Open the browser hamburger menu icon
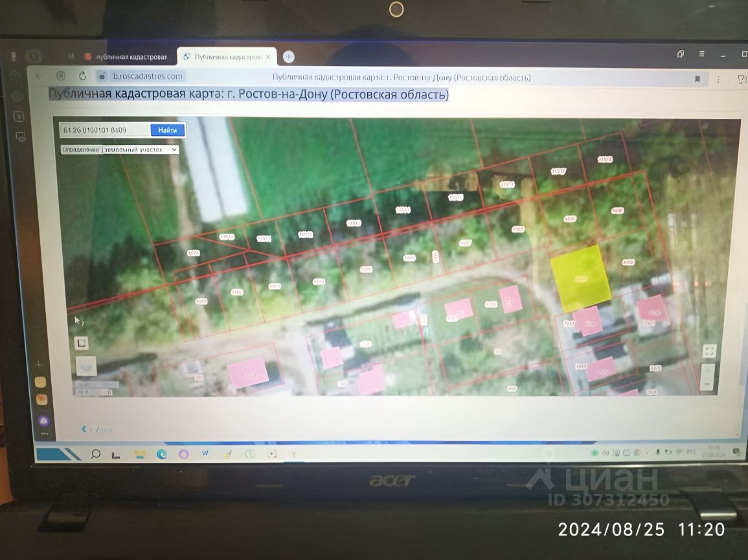The width and height of the screenshot is (748, 560). tap(701, 54)
